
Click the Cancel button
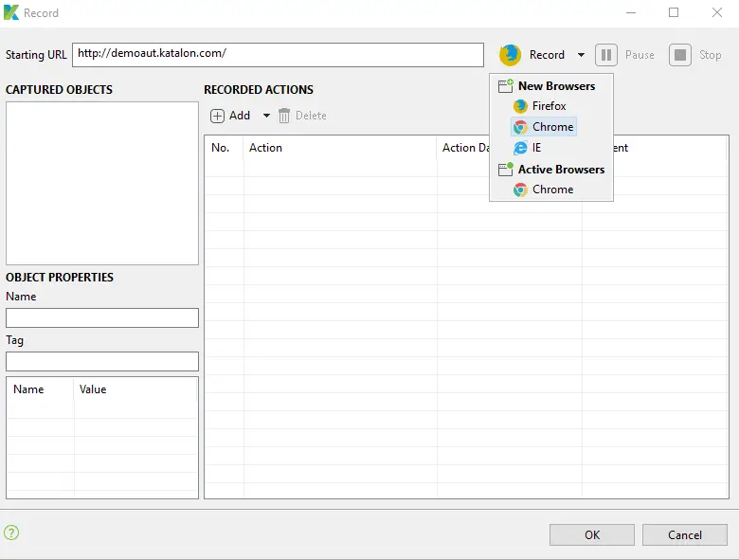(685, 535)
